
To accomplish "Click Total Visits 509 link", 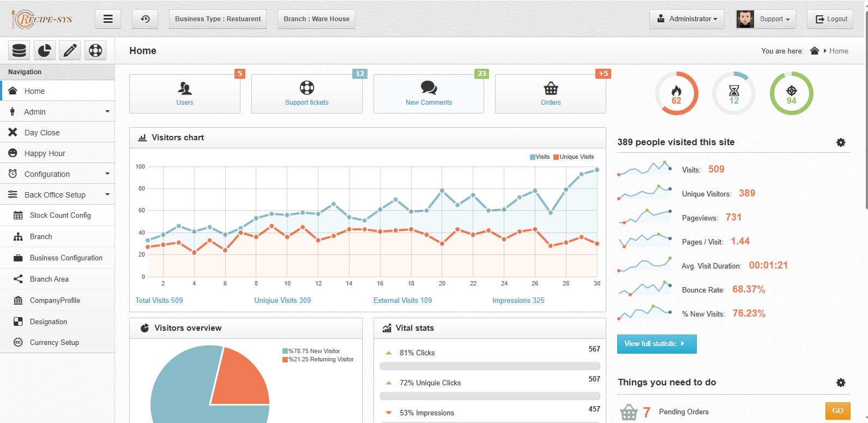I will point(159,301).
